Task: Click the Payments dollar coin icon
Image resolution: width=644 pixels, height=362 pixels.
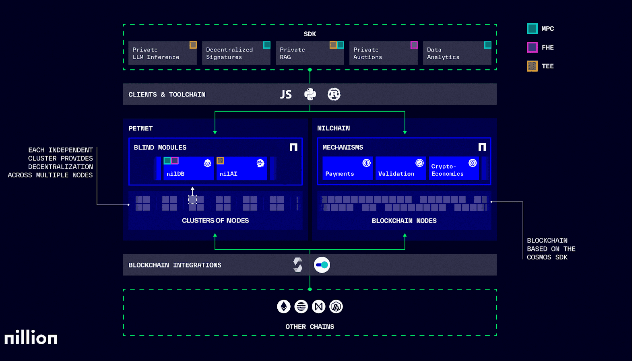Action: pos(366,163)
